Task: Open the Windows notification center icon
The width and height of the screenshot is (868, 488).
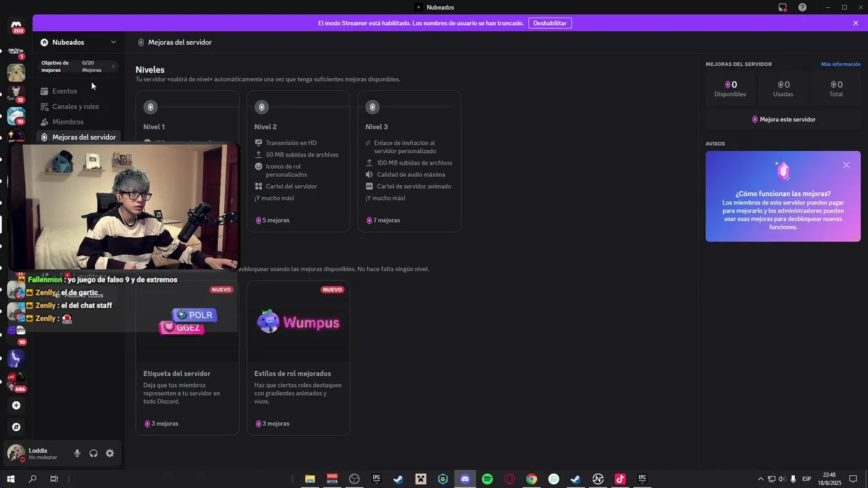Action: click(853, 479)
